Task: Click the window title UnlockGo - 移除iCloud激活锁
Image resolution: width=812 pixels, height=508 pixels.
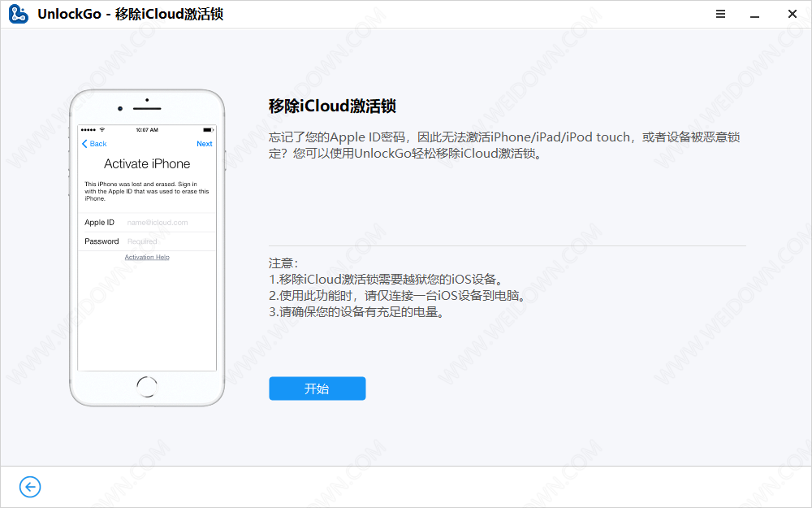Action: point(131,14)
